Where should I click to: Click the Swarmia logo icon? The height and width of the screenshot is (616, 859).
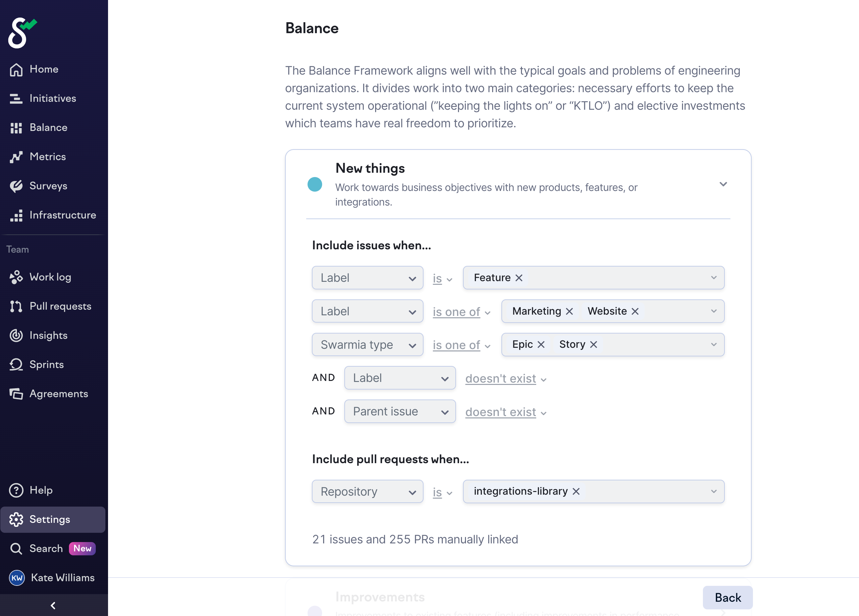22,33
